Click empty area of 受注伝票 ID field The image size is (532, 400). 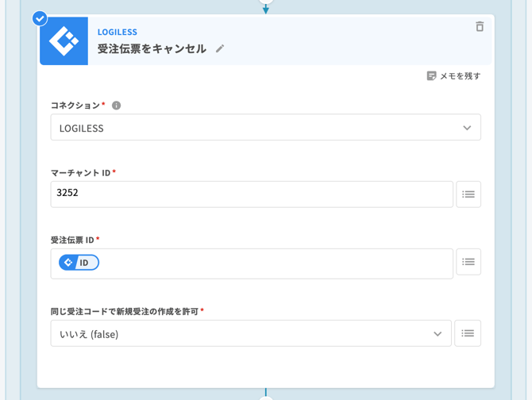[270, 263]
